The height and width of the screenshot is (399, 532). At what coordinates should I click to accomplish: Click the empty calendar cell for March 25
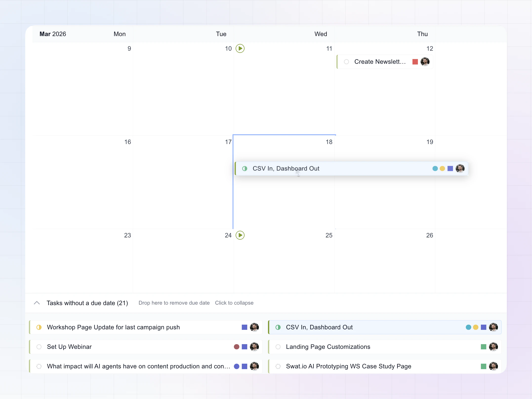point(284,264)
